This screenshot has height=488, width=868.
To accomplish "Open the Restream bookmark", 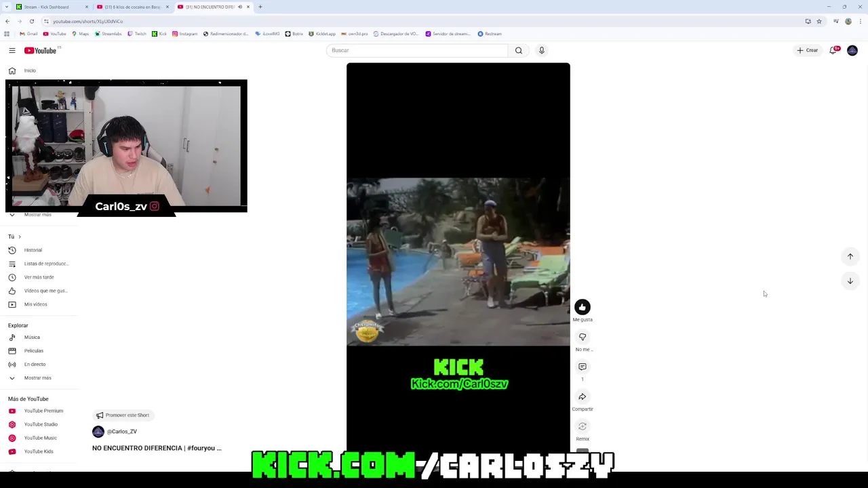I will pyautogui.click(x=490, y=34).
